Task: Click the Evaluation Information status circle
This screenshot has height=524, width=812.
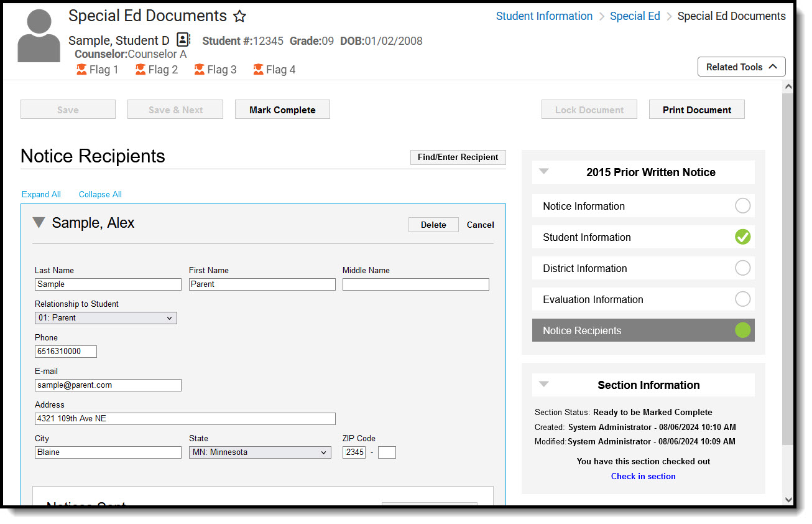Action: [742, 299]
